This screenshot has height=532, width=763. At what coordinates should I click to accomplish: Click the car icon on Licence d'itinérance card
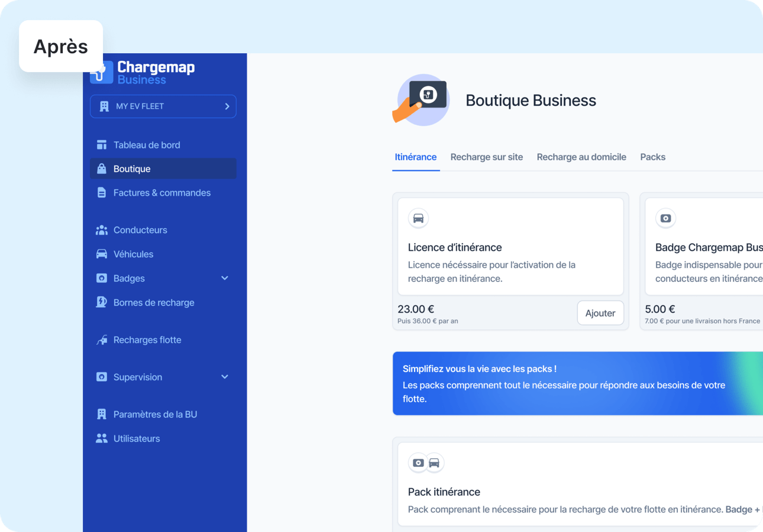click(x=418, y=218)
